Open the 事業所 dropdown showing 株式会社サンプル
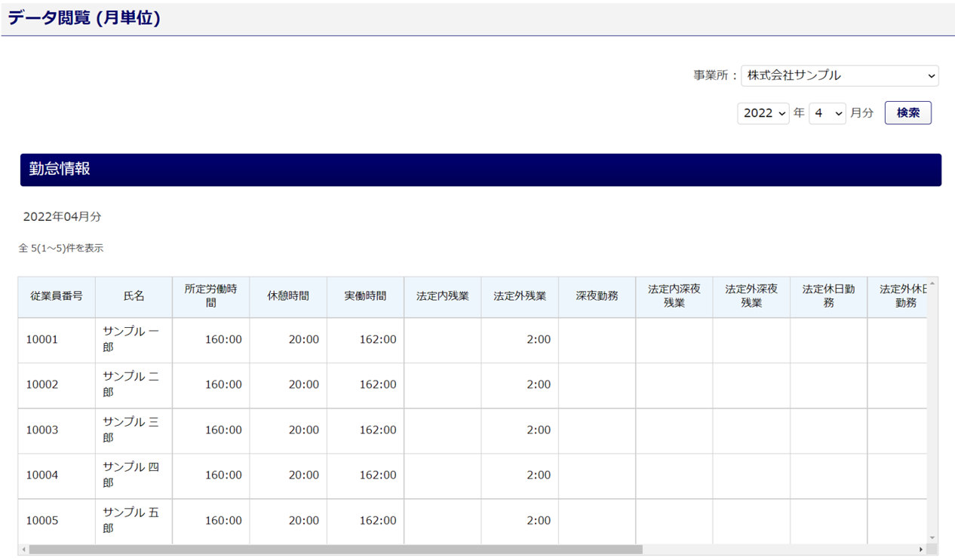 pos(840,75)
